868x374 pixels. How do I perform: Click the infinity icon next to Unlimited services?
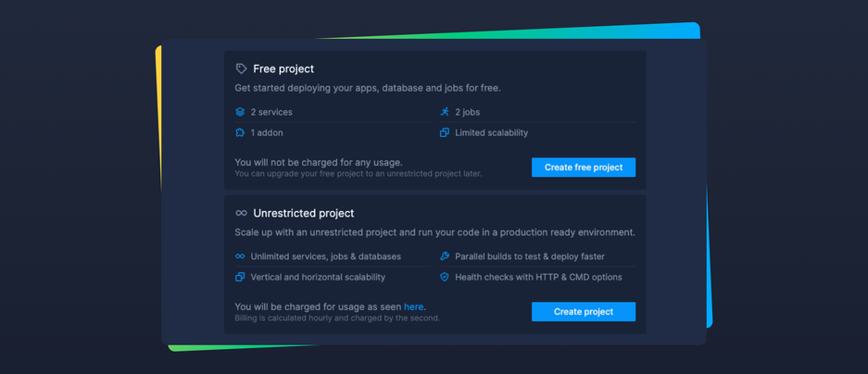coord(240,256)
